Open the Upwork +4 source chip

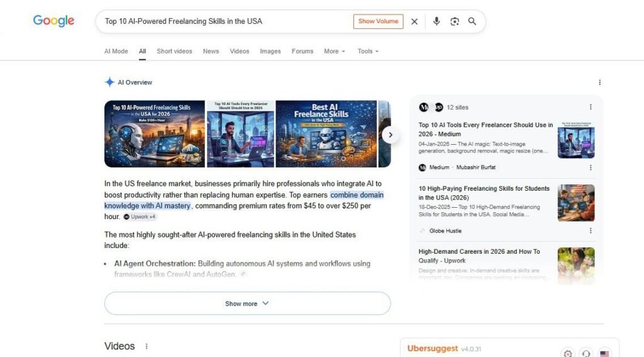140,217
